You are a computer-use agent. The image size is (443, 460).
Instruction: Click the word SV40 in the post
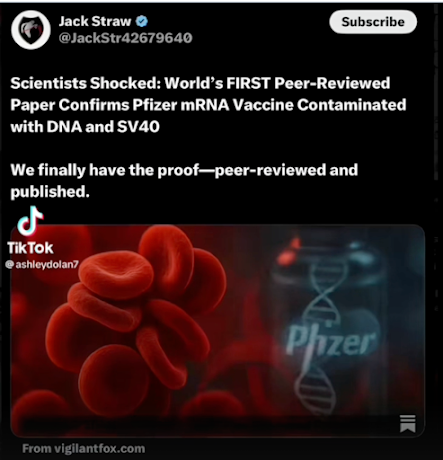[x=138, y=127]
